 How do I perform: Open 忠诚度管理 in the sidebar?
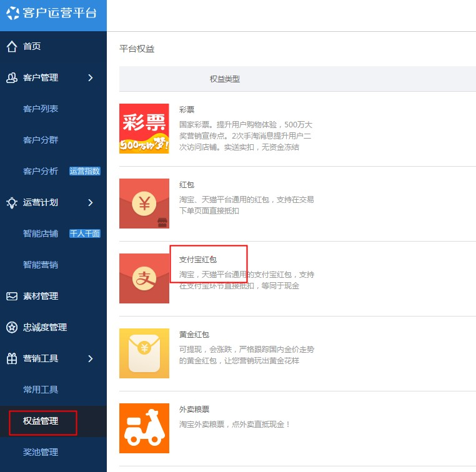pyautogui.click(x=45, y=327)
